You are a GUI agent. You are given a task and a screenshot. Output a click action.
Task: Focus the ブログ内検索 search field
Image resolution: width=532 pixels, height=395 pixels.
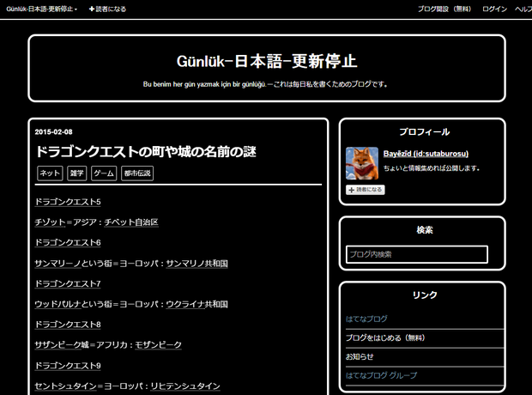pyautogui.click(x=417, y=254)
